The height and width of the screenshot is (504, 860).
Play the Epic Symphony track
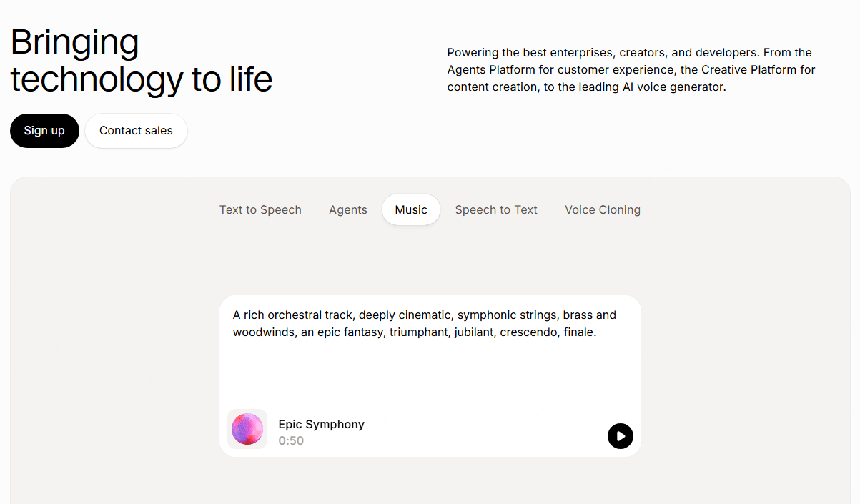point(621,436)
